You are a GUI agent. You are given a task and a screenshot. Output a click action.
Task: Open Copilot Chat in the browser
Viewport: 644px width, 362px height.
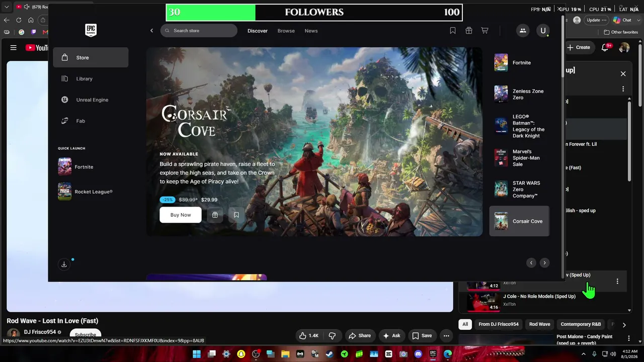[x=622, y=20]
